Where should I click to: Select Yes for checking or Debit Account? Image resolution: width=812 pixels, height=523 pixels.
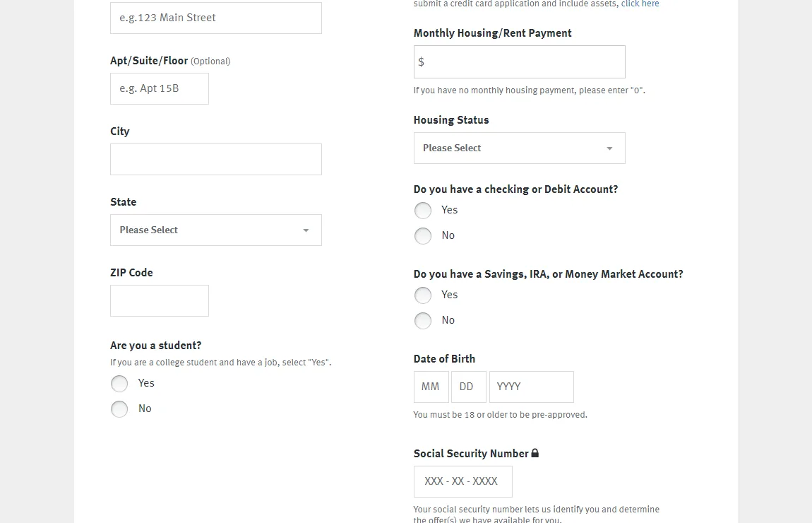(x=423, y=211)
